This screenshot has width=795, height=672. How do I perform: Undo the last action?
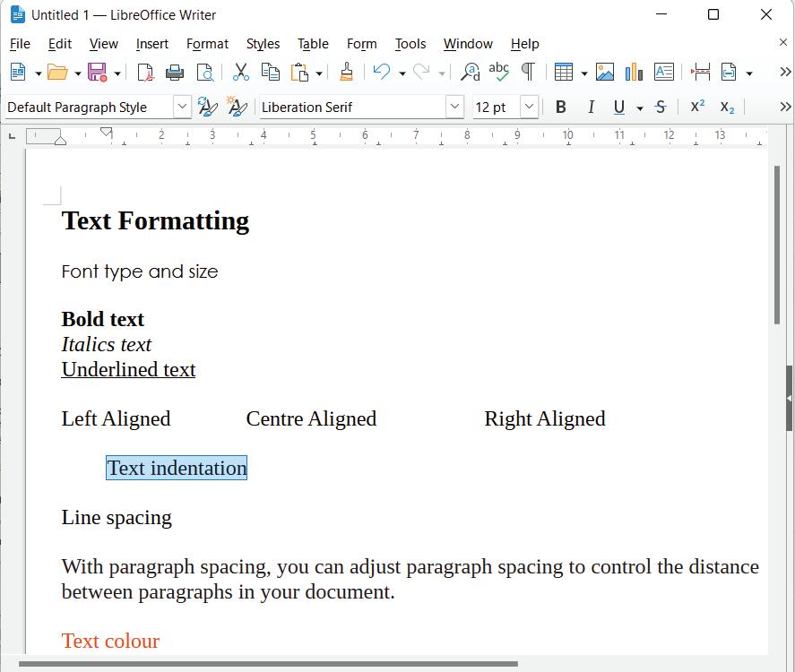[382, 72]
